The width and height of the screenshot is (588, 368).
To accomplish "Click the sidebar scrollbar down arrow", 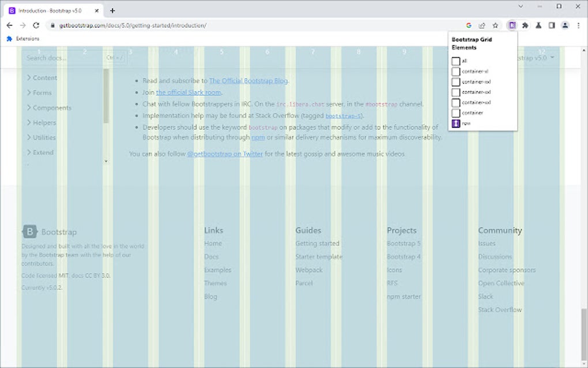I will click(106, 162).
